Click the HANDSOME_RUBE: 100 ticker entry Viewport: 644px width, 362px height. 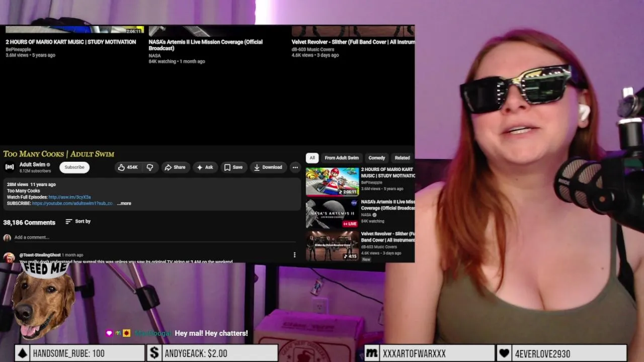(68, 353)
